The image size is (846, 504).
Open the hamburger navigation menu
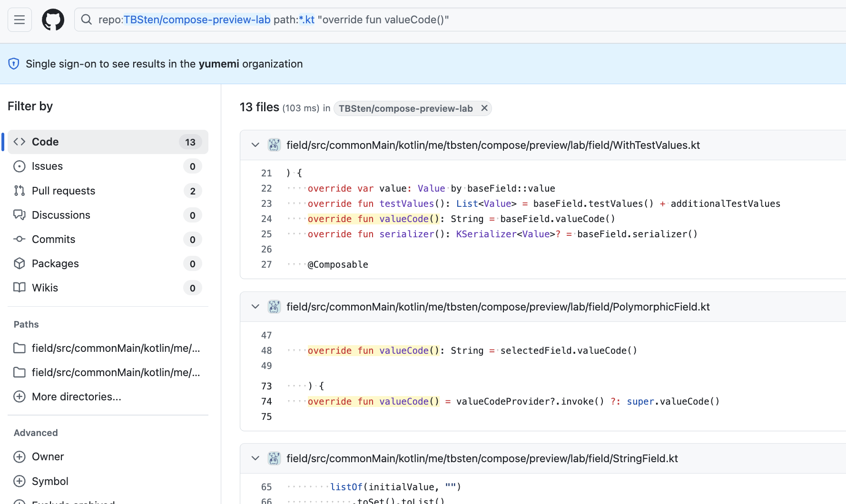[x=20, y=19]
